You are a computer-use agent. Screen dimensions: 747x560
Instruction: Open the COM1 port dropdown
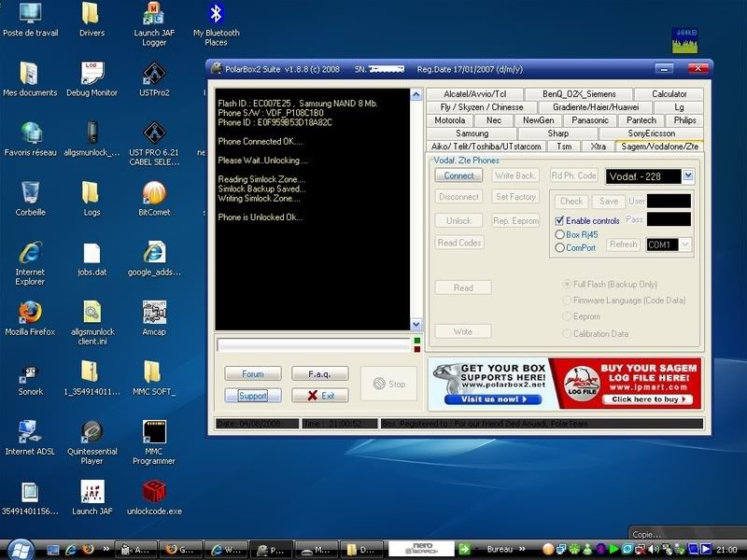(685, 245)
